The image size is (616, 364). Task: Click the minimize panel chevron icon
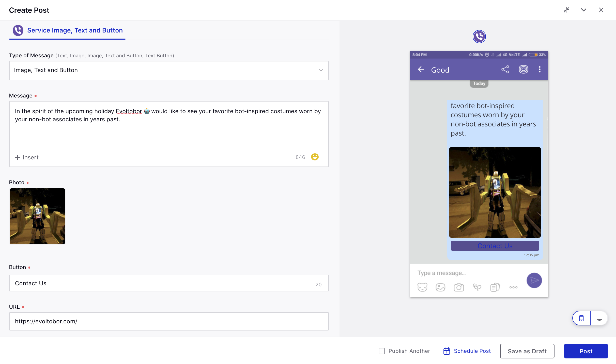tap(583, 10)
